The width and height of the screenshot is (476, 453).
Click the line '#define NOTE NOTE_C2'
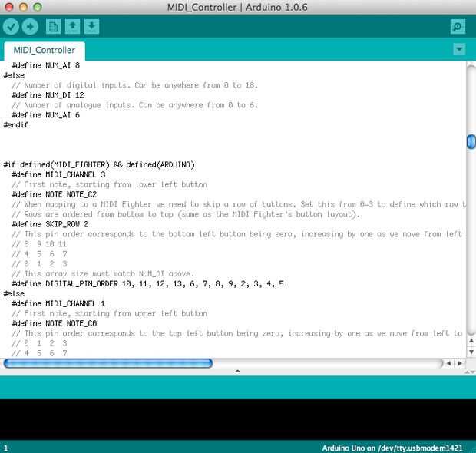coord(55,194)
